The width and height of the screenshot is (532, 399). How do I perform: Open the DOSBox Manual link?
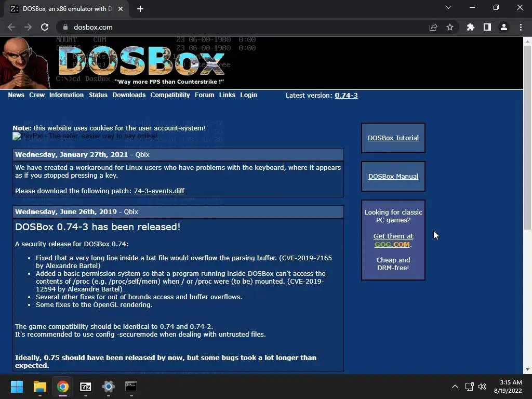[x=393, y=177]
